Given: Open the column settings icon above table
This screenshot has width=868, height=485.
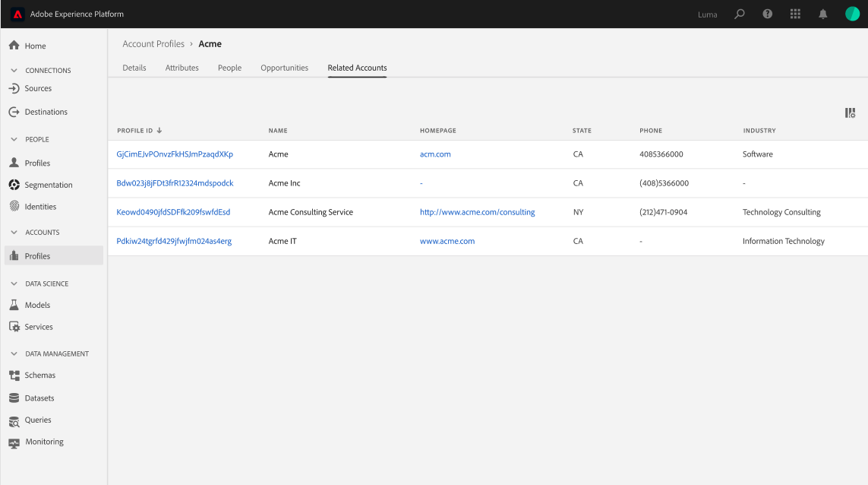Looking at the screenshot, I should click(851, 113).
